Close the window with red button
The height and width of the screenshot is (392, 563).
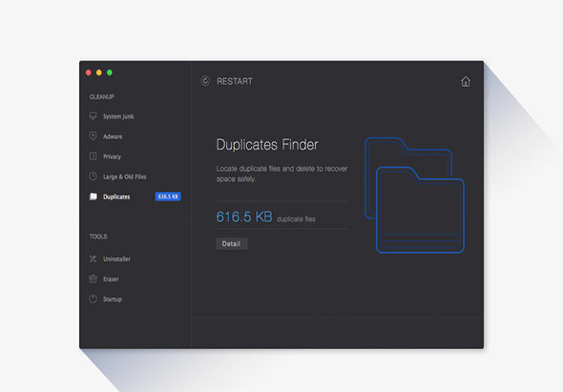[89, 72]
